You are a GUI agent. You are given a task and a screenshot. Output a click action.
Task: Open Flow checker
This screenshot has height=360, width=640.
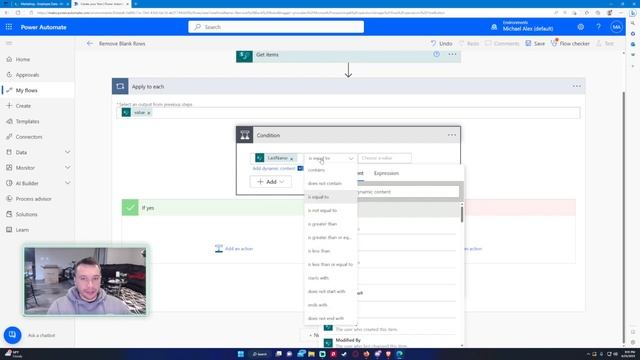570,43
